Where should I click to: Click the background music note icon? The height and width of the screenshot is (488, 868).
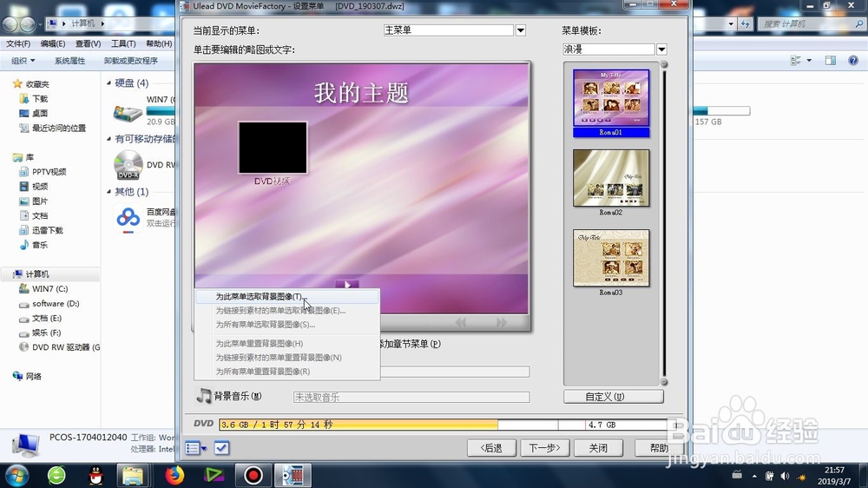coord(204,395)
